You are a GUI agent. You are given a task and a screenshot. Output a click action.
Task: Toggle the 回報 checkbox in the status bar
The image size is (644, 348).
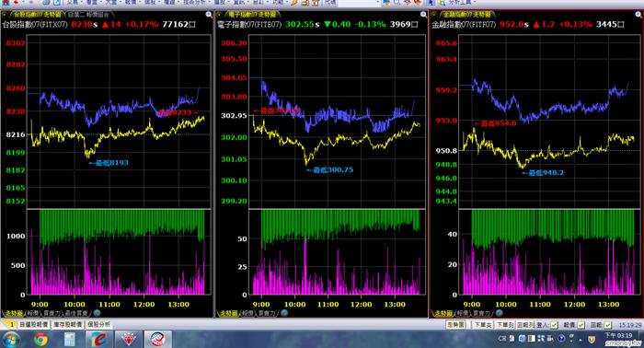click(608, 325)
